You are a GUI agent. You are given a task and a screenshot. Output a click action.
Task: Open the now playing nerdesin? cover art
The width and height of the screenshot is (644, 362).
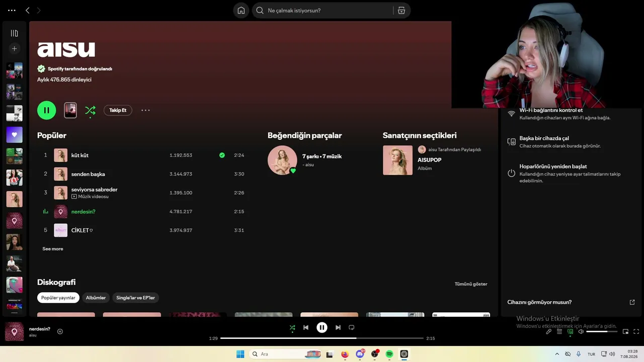tap(15, 332)
